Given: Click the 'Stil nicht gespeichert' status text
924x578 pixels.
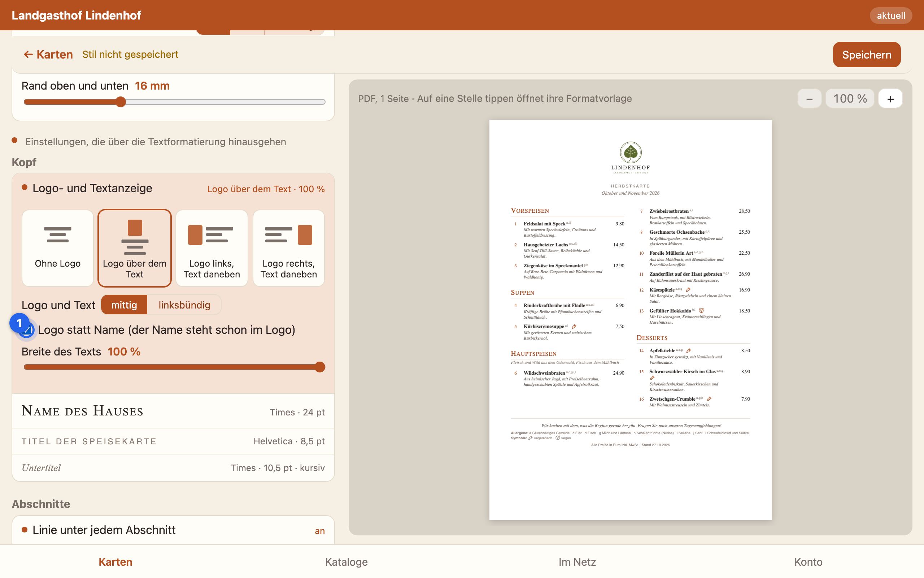Looking at the screenshot, I should coord(130,54).
